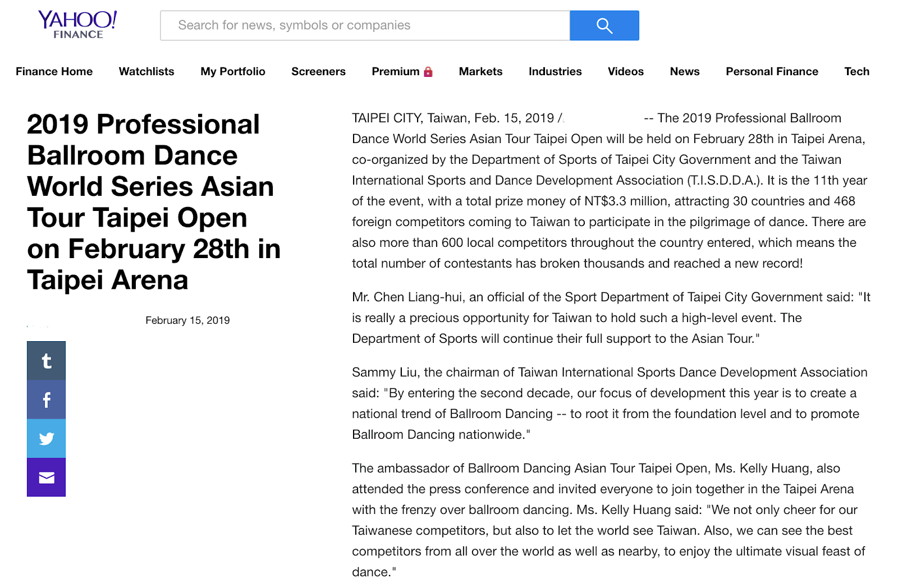This screenshot has width=898, height=588.
Task: Open Screeners navigation item
Action: pos(318,71)
